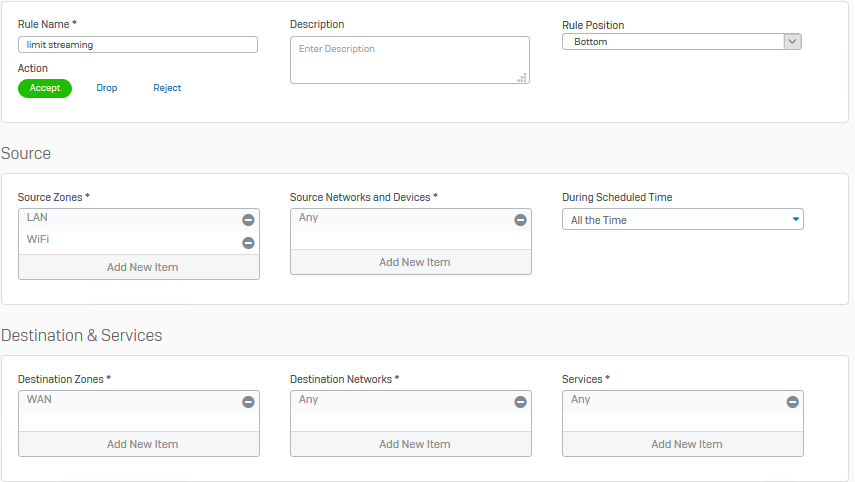Screen dimensions: 855x482
Task: Select Any in the Services list
Action: [x=683, y=402]
